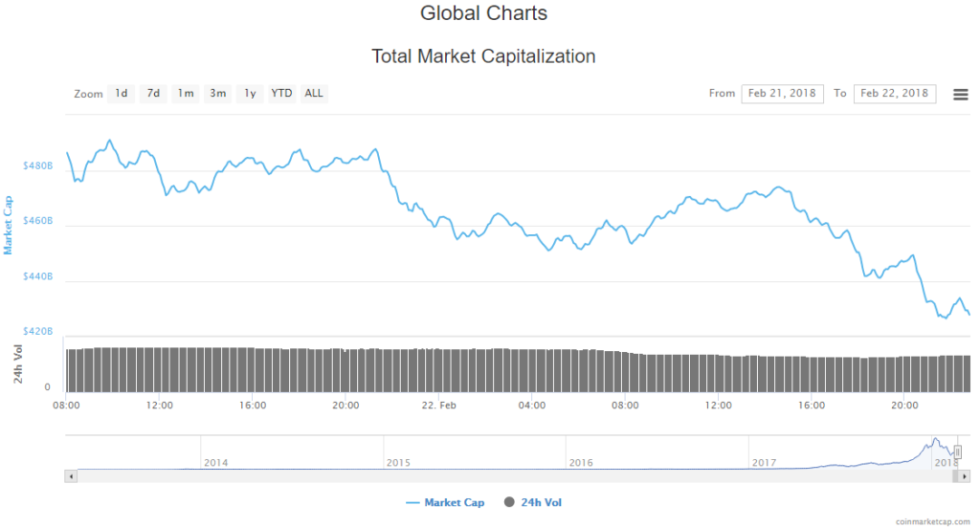This screenshot has height=528, width=980.
Task: Select the 3m zoom option
Action: (x=218, y=93)
